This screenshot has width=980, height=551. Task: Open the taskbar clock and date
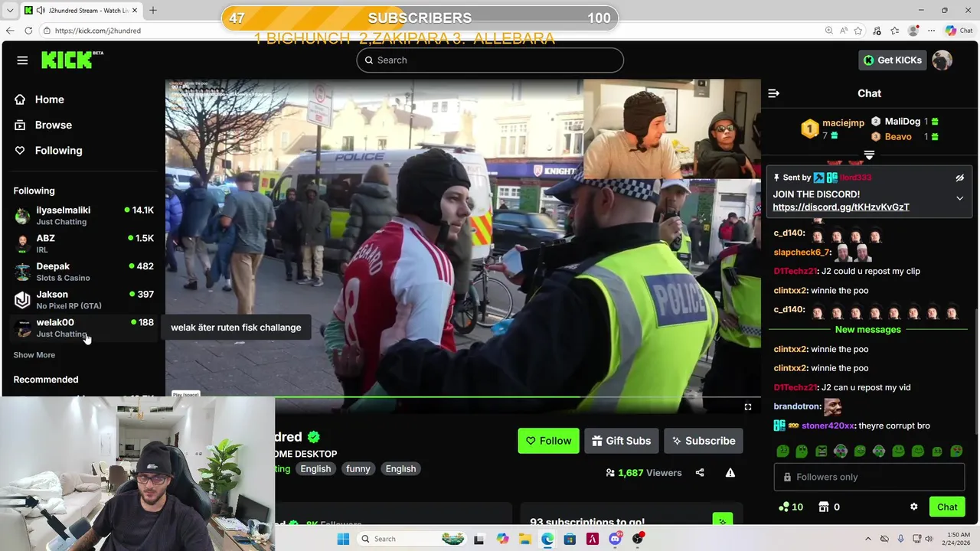pos(958,539)
